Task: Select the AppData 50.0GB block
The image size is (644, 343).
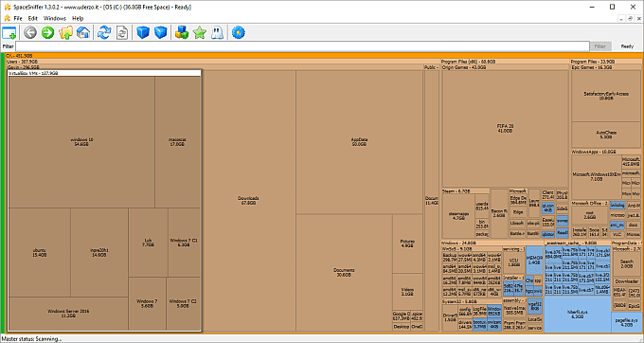Action: pyautogui.click(x=359, y=142)
